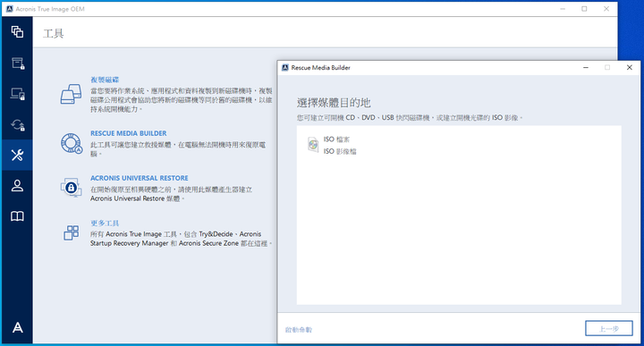
Task: Click the 選擇媒體目的地 heading
Action: point(334,103)
